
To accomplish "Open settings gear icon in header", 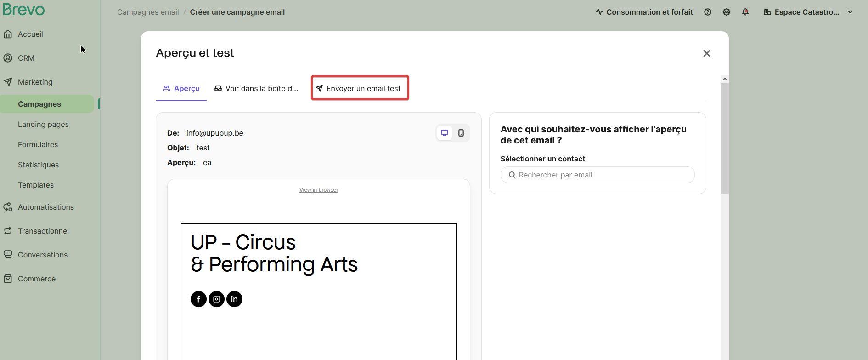I will pos(726,12).
